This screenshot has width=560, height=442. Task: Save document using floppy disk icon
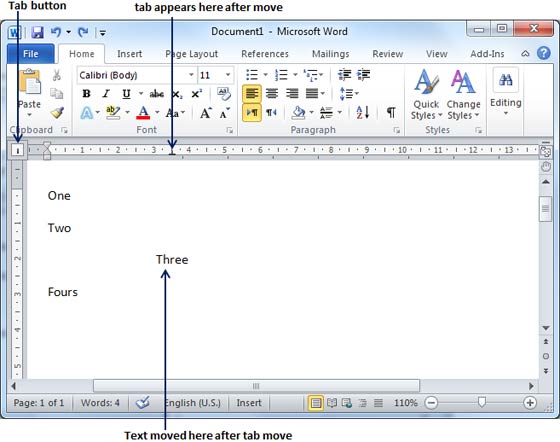[37, 32]
